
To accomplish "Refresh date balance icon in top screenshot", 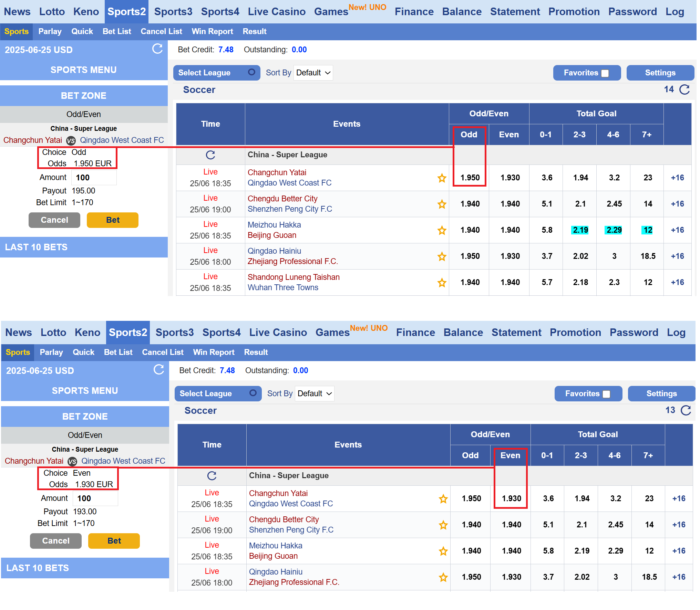I will click(157, 49).
